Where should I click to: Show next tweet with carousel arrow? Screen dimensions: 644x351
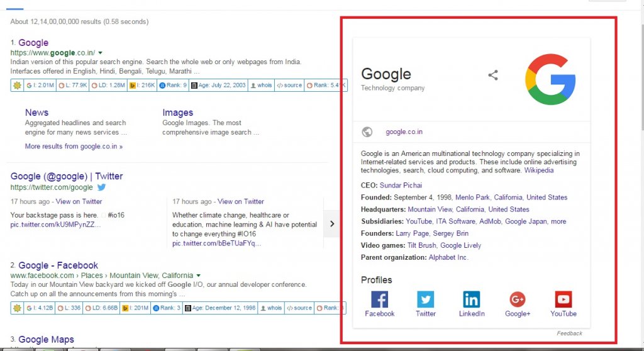coord(332,224)
